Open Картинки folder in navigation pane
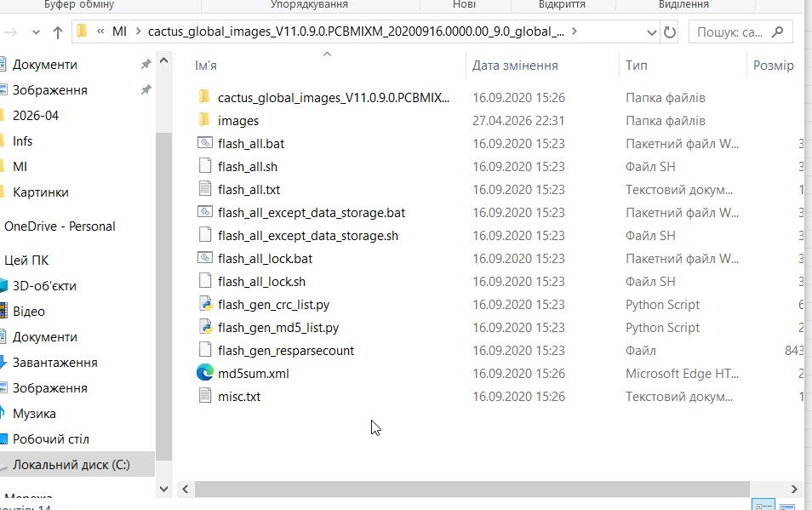Viewport: 812px width, 510px height. point(40,192)
